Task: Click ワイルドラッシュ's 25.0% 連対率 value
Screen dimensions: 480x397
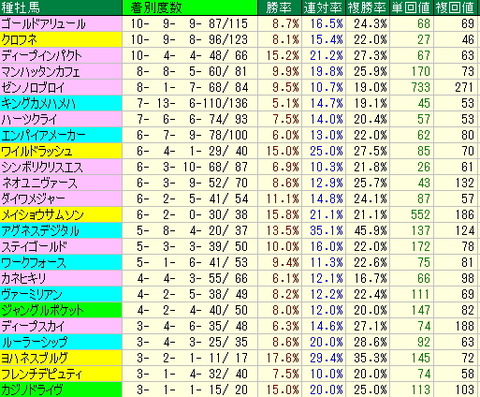Action: point(326,151)
